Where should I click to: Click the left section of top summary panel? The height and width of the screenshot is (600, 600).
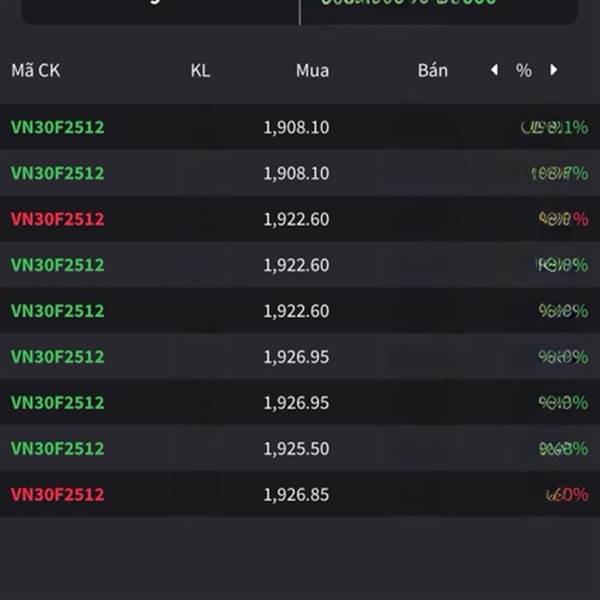click(160, 8)
